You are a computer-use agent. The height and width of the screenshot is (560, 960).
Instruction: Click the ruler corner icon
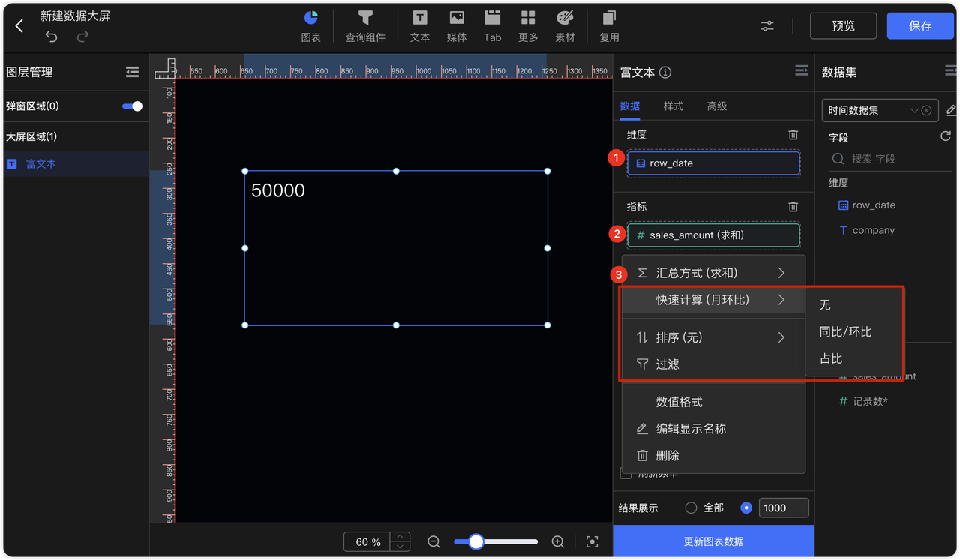click(165, 68)
